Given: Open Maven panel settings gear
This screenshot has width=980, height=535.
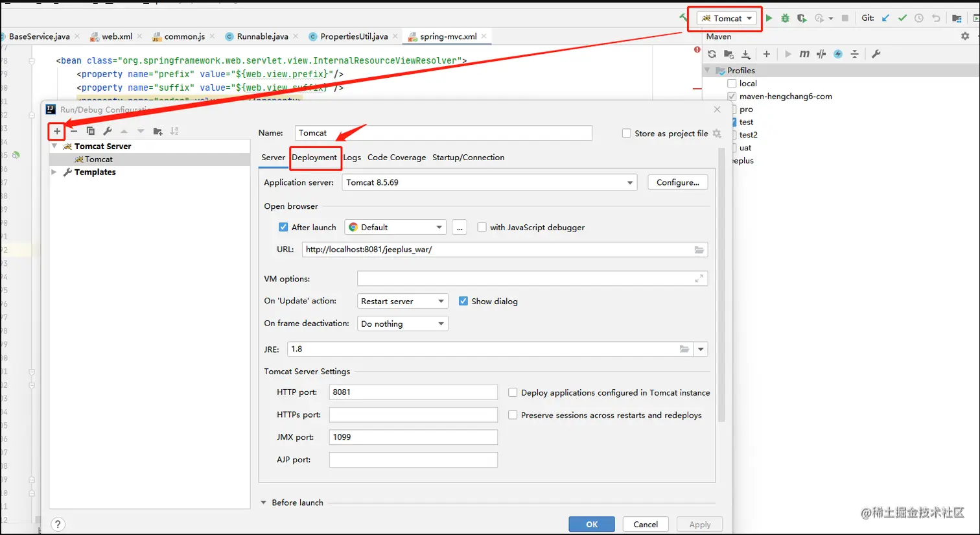Looking at the screenshot, I should click(x=965, y=36).
